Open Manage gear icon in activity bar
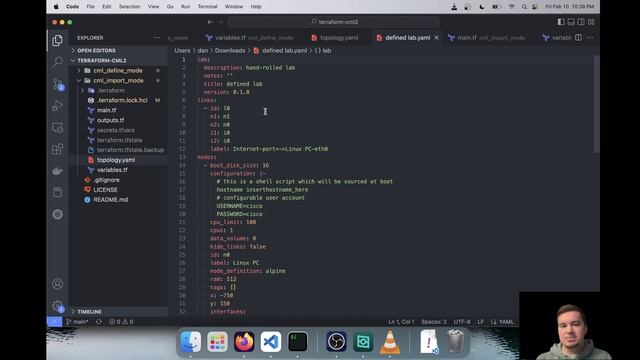The width and height of the screenshot is (640, 360). pyautogui.click(x=58, y=306)
